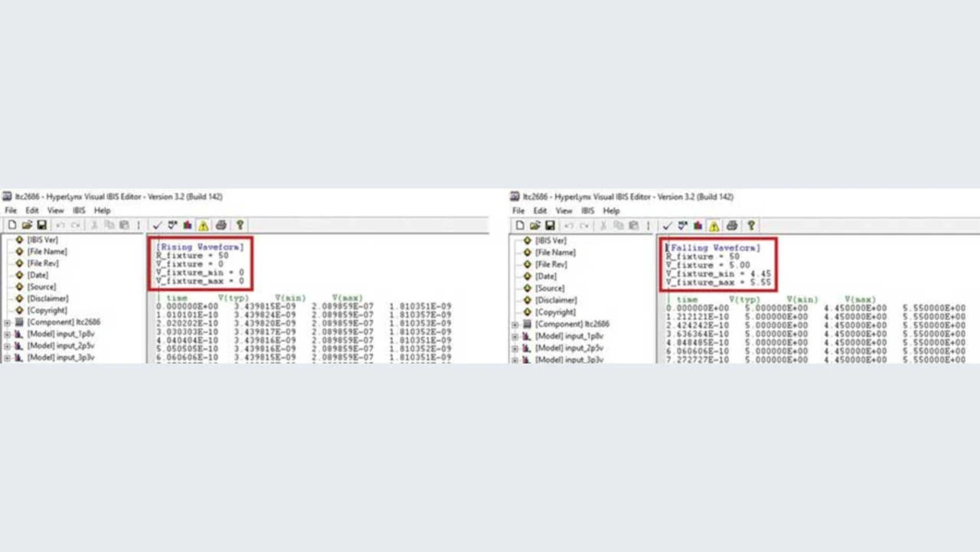Click Open folder icon in left editor toolbar
The image size is (980, 552).
[27, 225]
